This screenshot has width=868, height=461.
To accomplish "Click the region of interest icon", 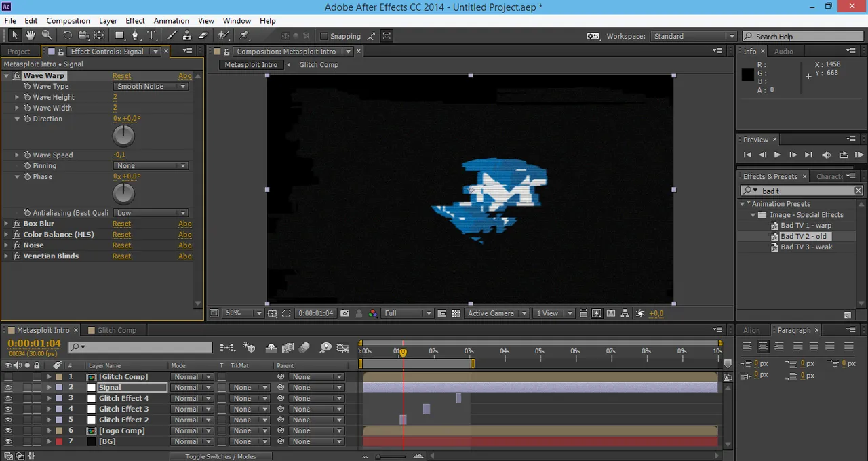I will [286, 313].
